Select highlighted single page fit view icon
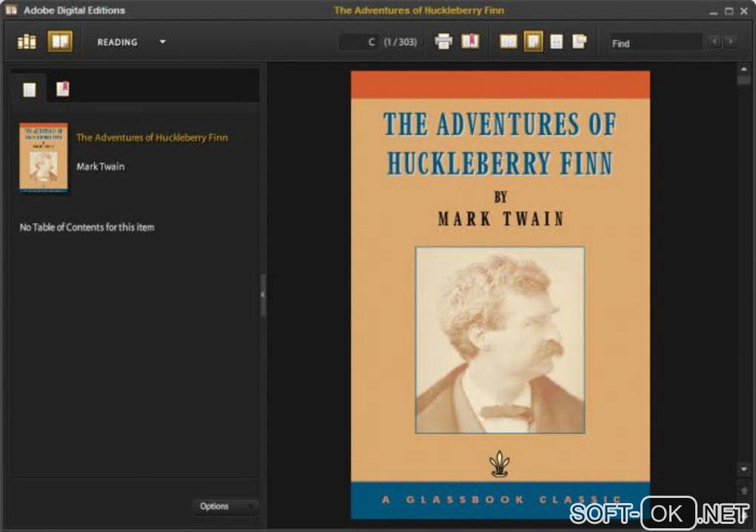 click(533, 41)
